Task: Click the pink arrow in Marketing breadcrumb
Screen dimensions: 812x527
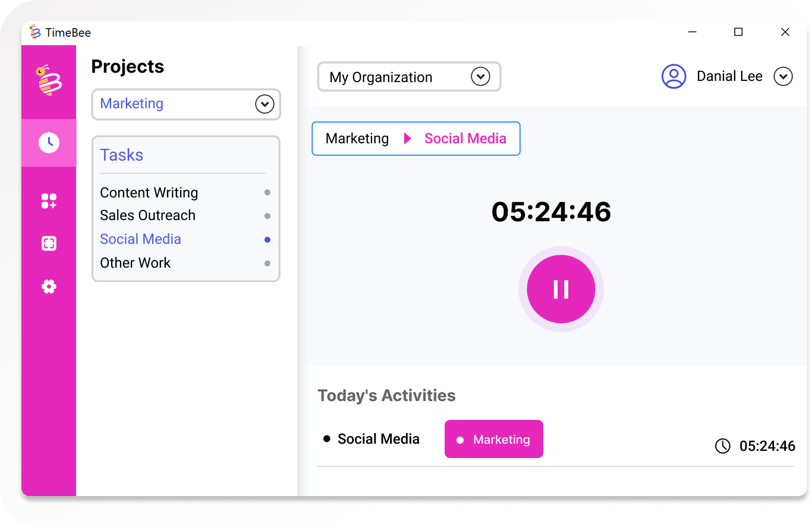Action: tap(407, 139)
